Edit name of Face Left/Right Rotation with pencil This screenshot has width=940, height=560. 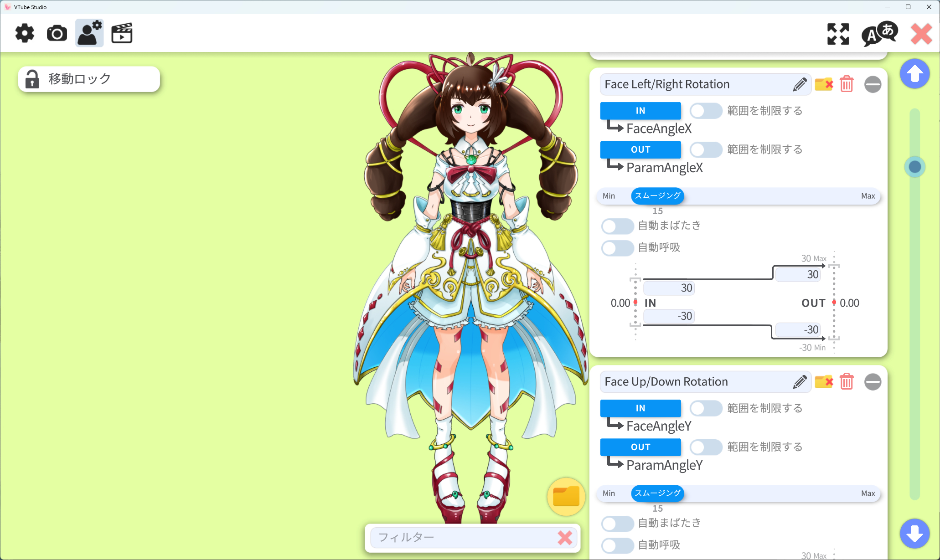[x=800, y=84]
